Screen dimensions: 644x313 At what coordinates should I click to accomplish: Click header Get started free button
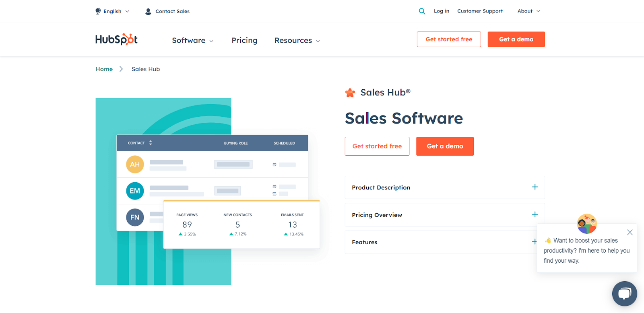pos(449,39)
